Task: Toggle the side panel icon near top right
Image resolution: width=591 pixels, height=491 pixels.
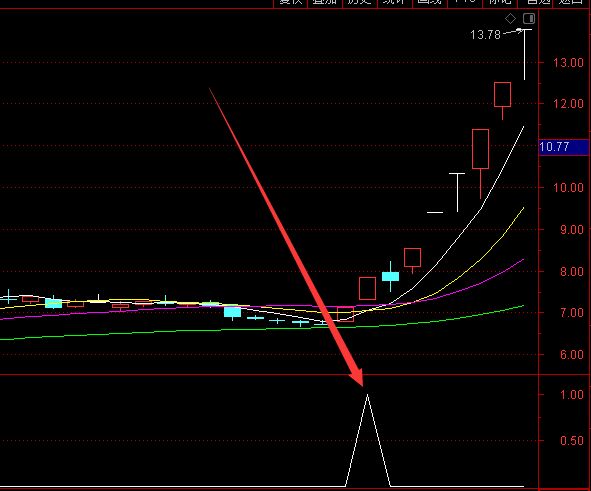Action: [529, 18]
